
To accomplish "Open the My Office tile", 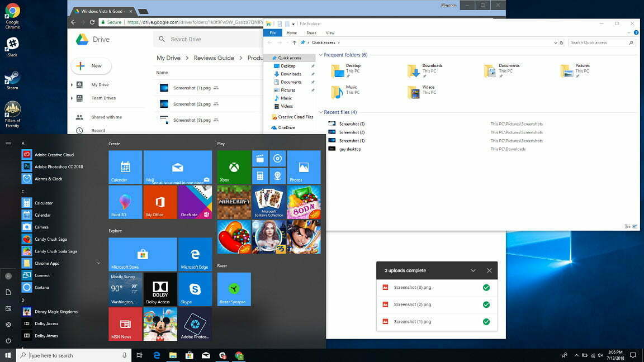I will pos(160,202).
